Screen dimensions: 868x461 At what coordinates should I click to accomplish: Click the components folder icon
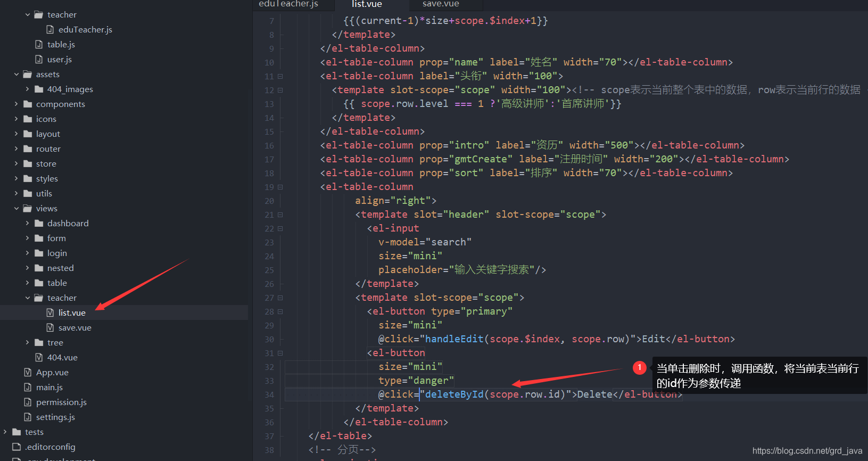[x=28, y=104]
